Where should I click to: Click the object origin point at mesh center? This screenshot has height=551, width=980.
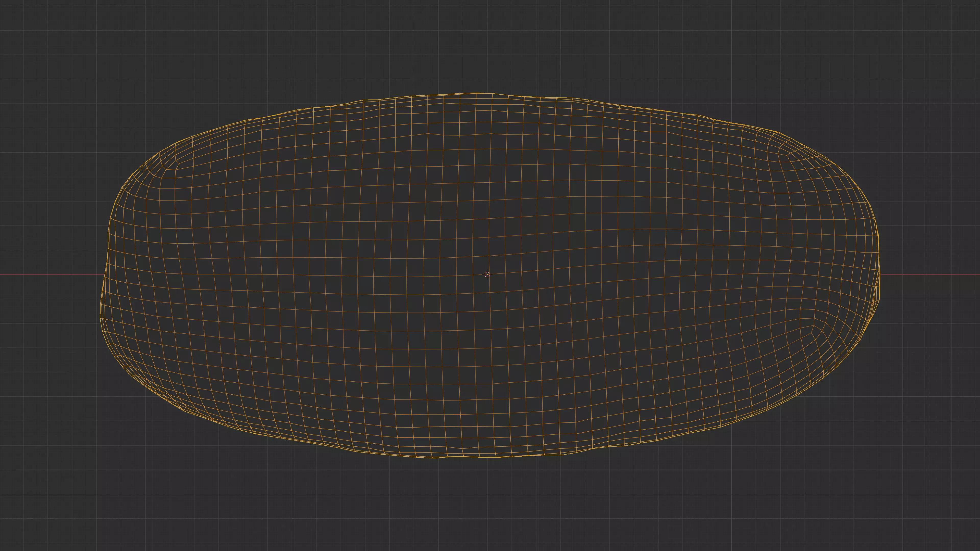point(487,274)
